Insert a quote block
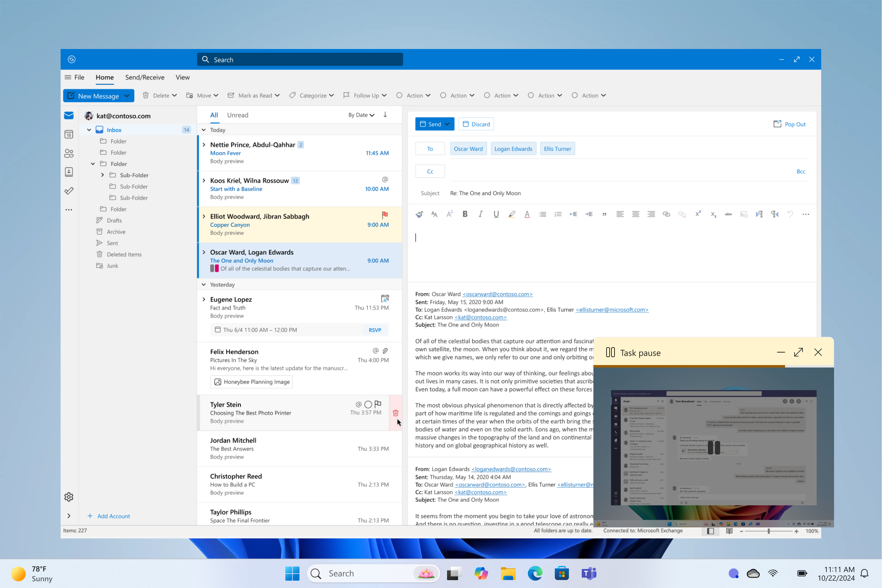 [610, 217]
